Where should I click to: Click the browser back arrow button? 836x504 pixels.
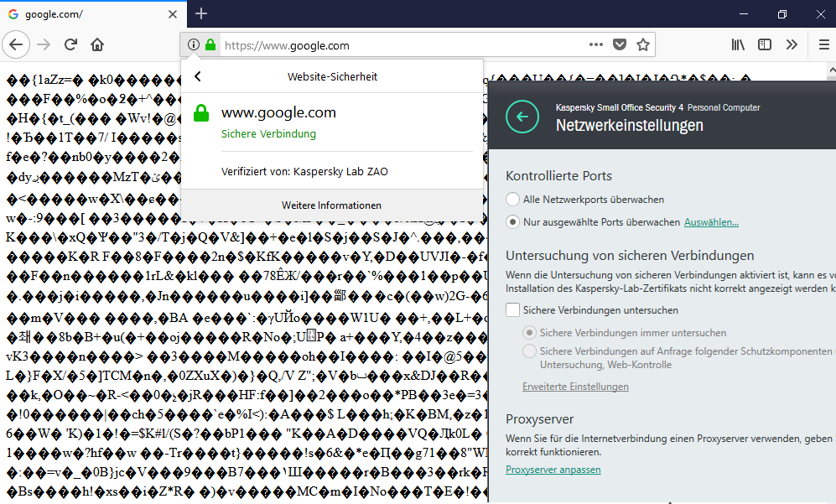click(16, 44)
